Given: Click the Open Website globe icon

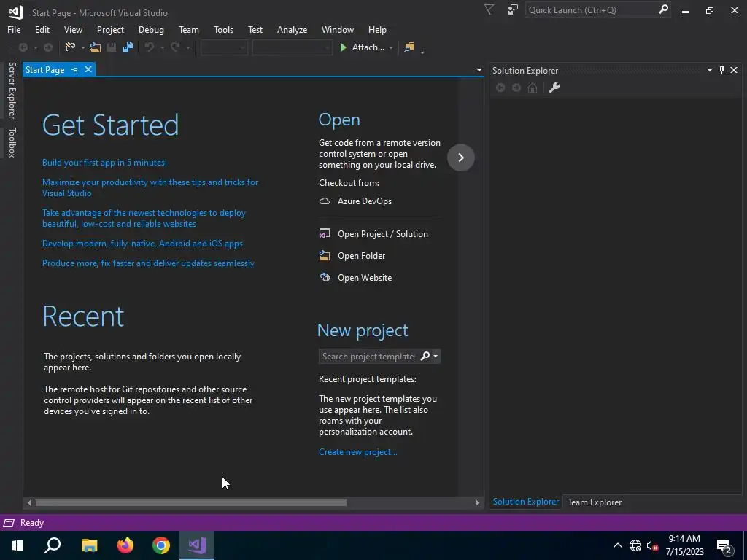Looking at the screenshot, I should pos(325,278).
